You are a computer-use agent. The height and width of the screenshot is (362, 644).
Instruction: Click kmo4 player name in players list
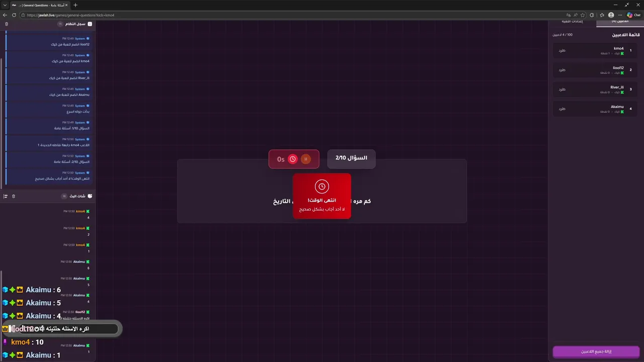click(x=619, y=48)
